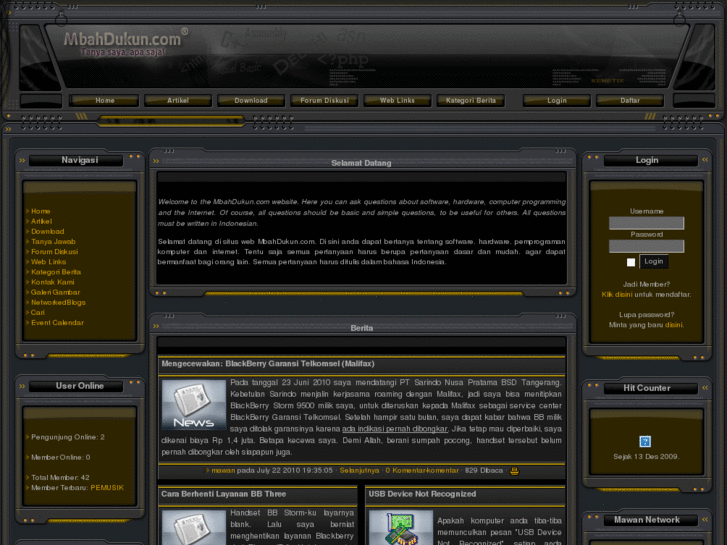Image resolution: width=727 pixels, height=545 pixels.
Task: Click the MbahDukun.com site logo
Action: (125, 43)
